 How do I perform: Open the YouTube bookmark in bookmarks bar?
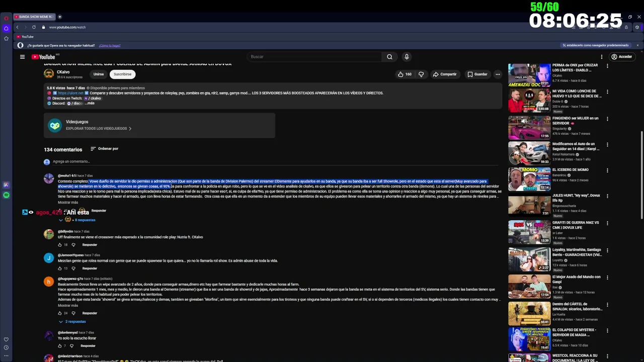pos(25,37)
